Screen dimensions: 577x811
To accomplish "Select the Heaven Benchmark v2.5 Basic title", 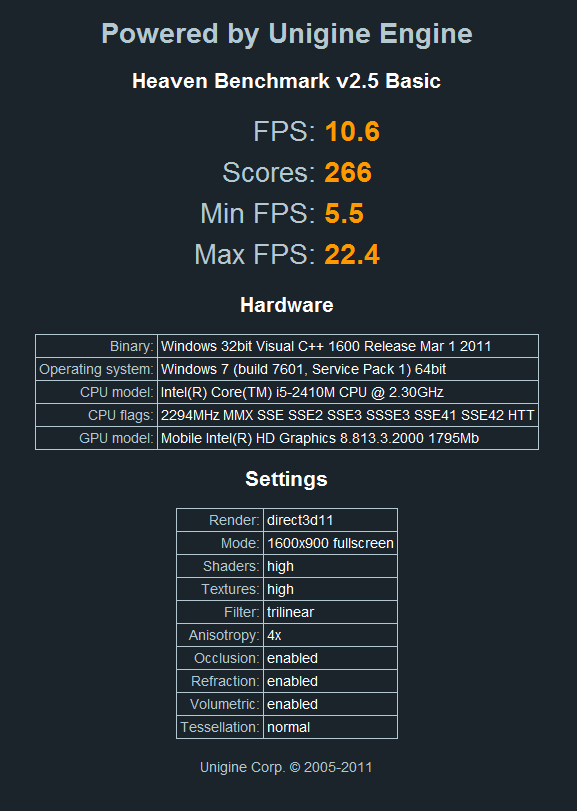I will 286,81.
